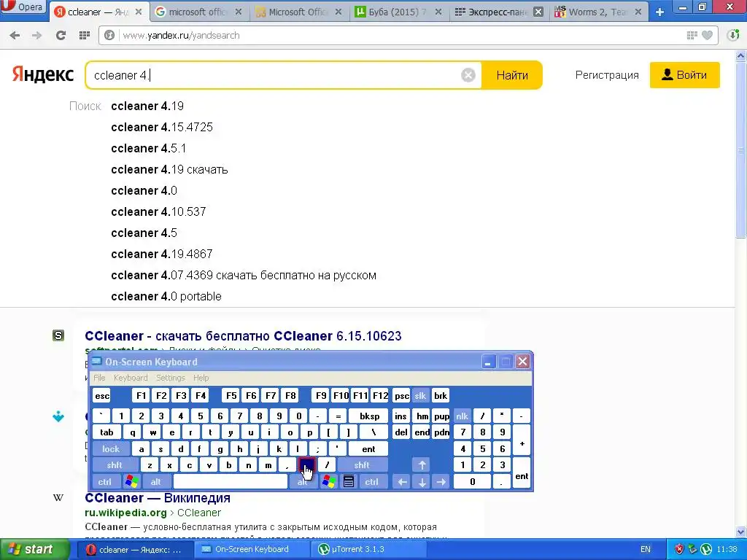Open On-Screen Keyboard Help menu
Screen dimensions: 747x560
[x=201, y=378]
